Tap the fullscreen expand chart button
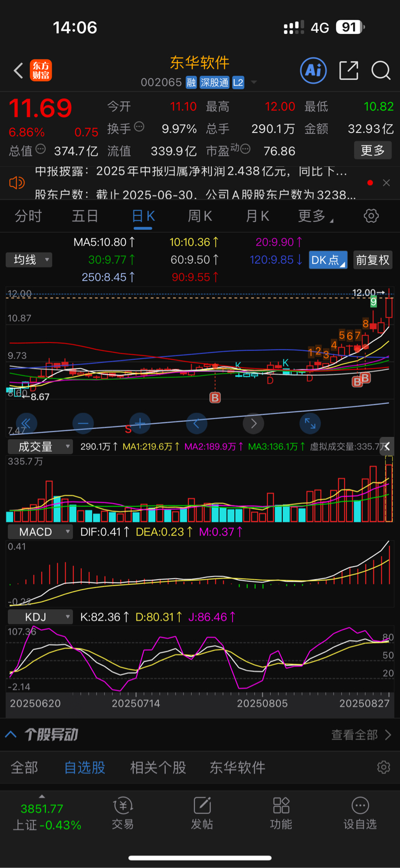Screen dimensions: 400x868 click(310, 423)
